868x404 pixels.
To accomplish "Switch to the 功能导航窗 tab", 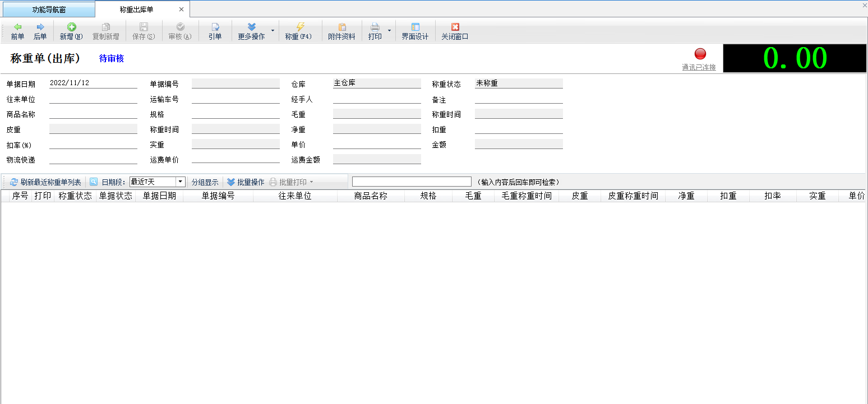I will click(x=49, y=10).
